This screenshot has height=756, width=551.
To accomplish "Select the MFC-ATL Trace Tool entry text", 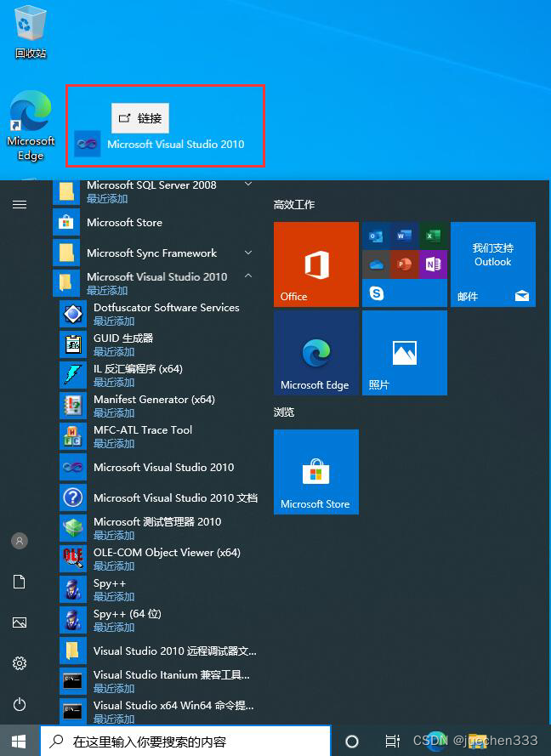I will click(x=143, y=429).
